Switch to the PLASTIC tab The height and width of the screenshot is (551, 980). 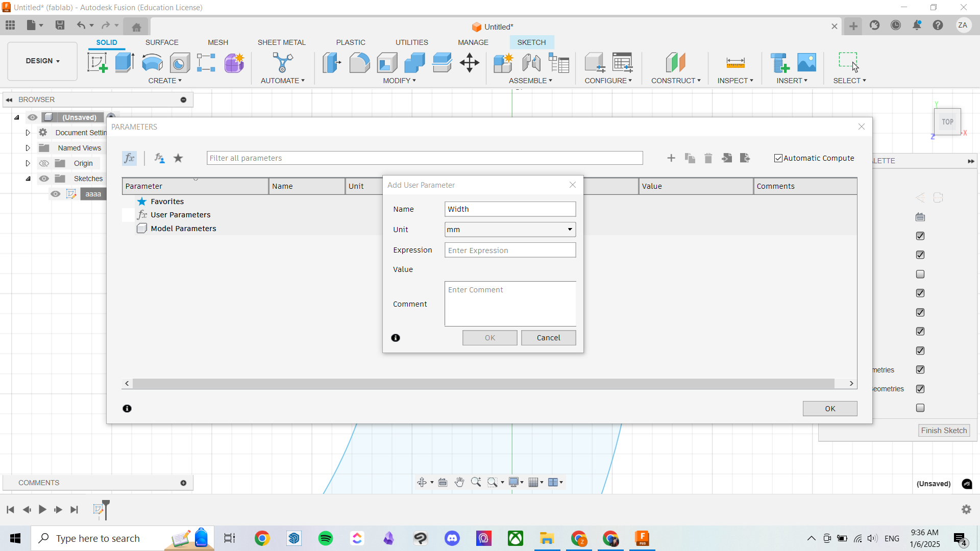click(351, 42)
